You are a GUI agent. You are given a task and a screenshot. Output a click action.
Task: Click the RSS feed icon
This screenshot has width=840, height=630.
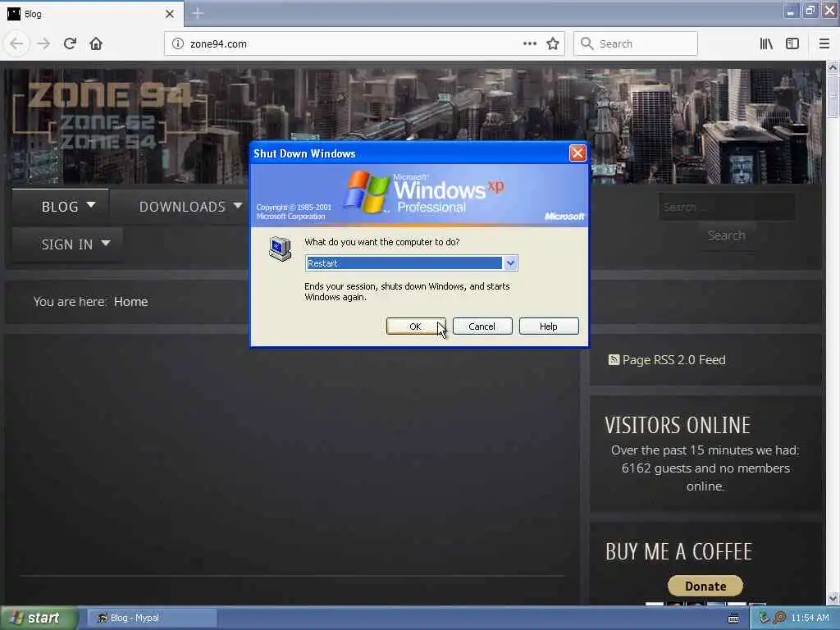tap(614, 359)
